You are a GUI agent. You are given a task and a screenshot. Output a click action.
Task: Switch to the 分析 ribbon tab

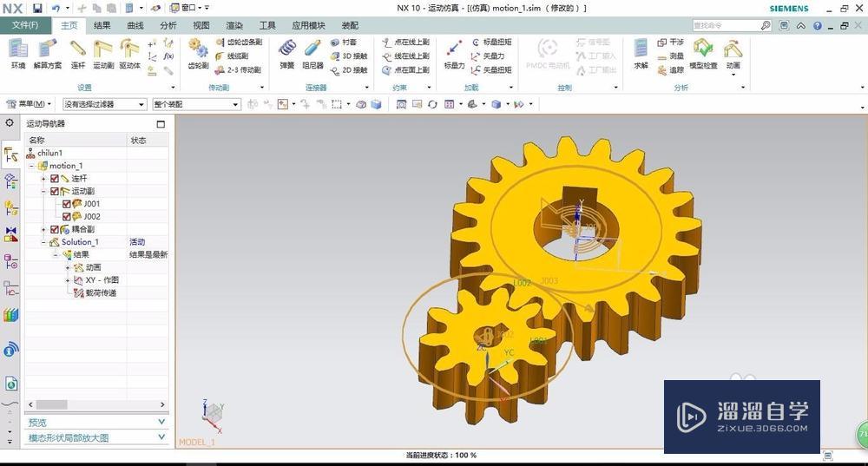(168, 25)
